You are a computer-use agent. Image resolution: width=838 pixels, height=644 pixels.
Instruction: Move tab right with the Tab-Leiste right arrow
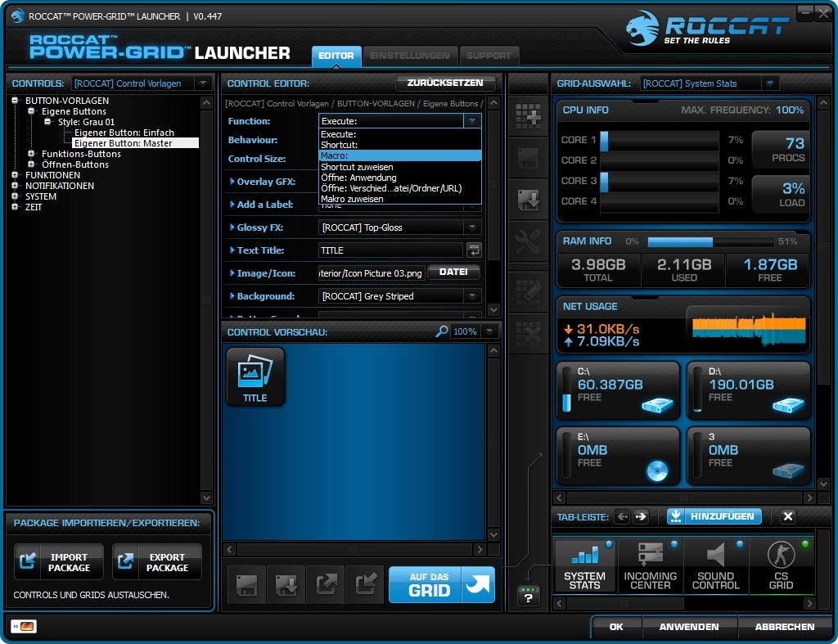pos(640,517)
